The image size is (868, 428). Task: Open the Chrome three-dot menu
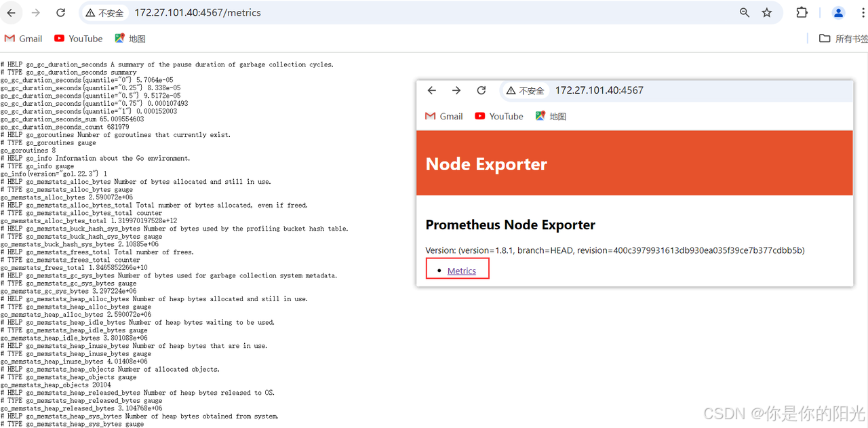click(863, 13)
